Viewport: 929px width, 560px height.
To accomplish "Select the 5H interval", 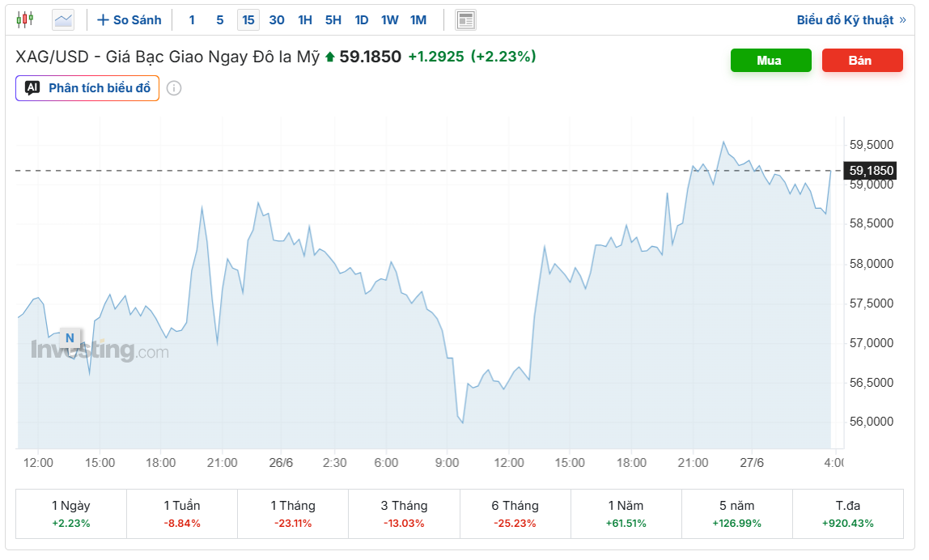I will click(333, 20).
